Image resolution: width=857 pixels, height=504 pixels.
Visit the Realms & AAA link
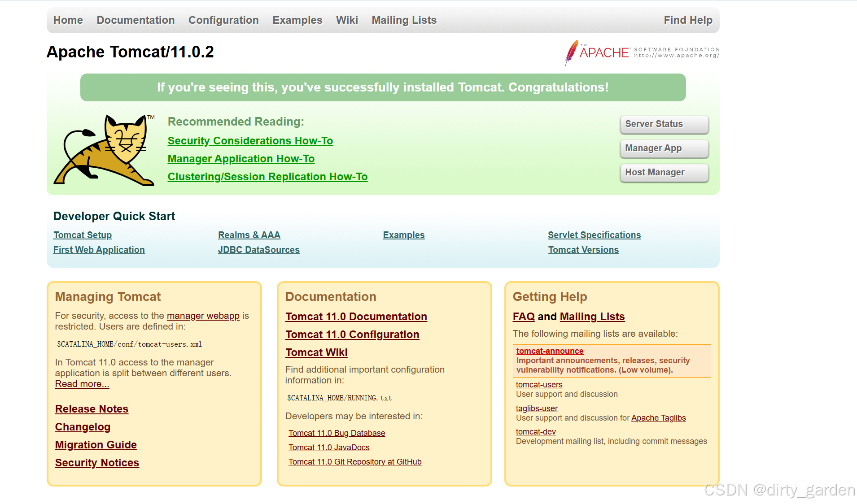click(x=249, y=235)
